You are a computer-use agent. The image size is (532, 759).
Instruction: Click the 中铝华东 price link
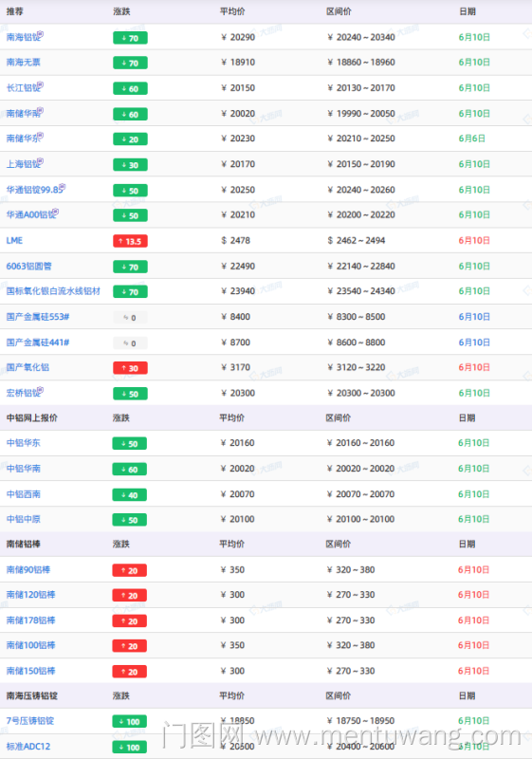pyautogui.click(x=23, y=443)
